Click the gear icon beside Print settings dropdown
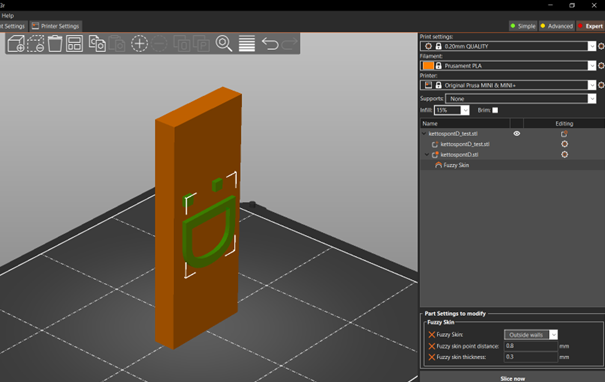 pyautogui.click(x=601, y=46)
